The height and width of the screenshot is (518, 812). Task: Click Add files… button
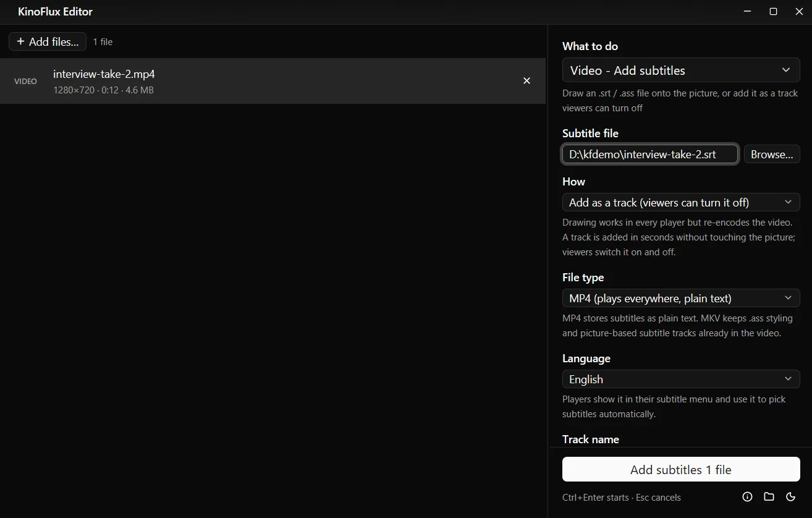48,41
